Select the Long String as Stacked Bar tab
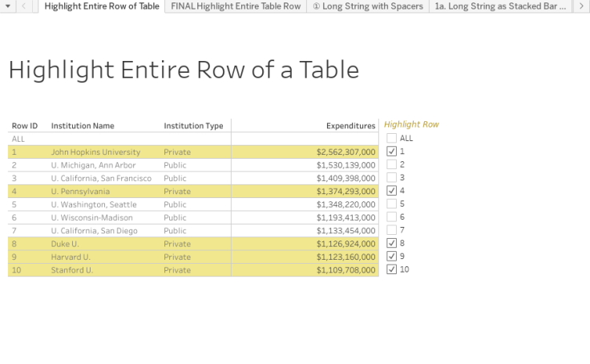The width and height of the screenshot is (590, 364). click(x=500, y=6)
